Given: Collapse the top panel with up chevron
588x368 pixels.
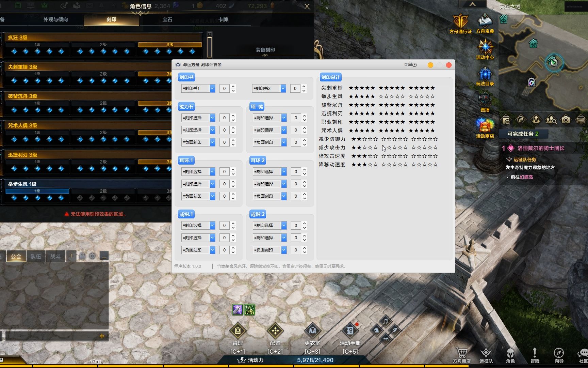Looking at the screenshot, I should point(473,4).
